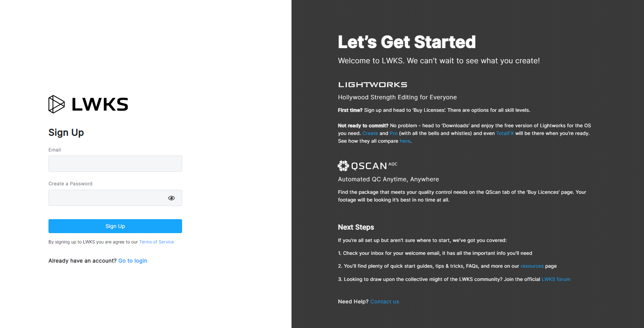Follow the Go to login link

click(x=133, y=261)
